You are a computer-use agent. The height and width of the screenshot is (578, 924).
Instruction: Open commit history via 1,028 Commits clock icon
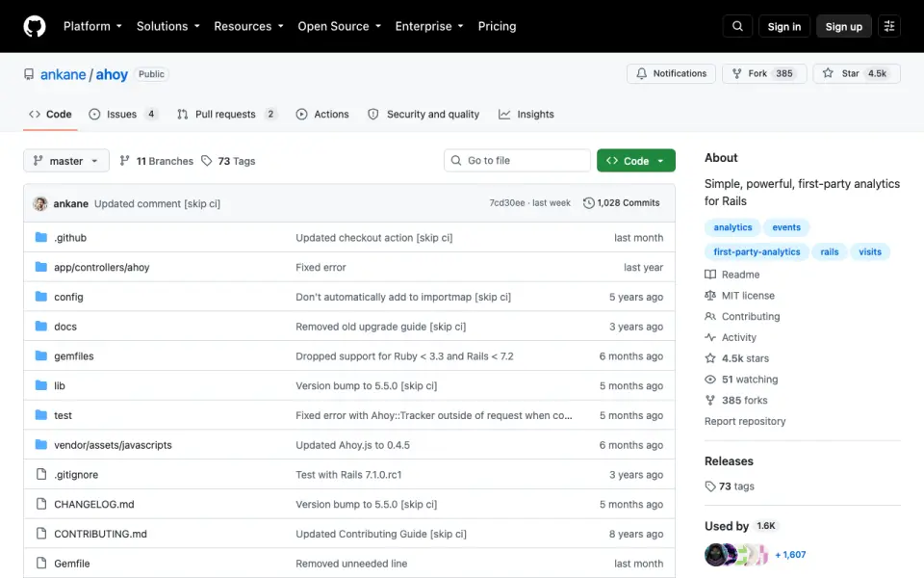(x=588, y=203)
